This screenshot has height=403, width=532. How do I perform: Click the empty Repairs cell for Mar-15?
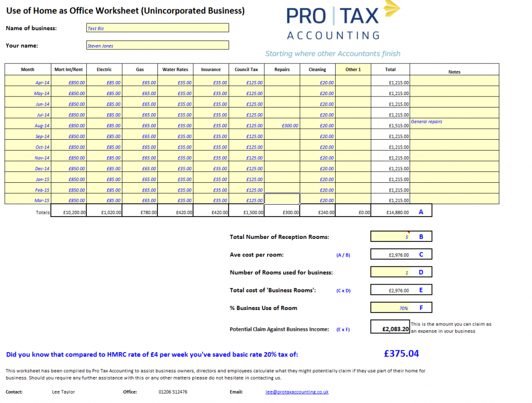point(282,199)
